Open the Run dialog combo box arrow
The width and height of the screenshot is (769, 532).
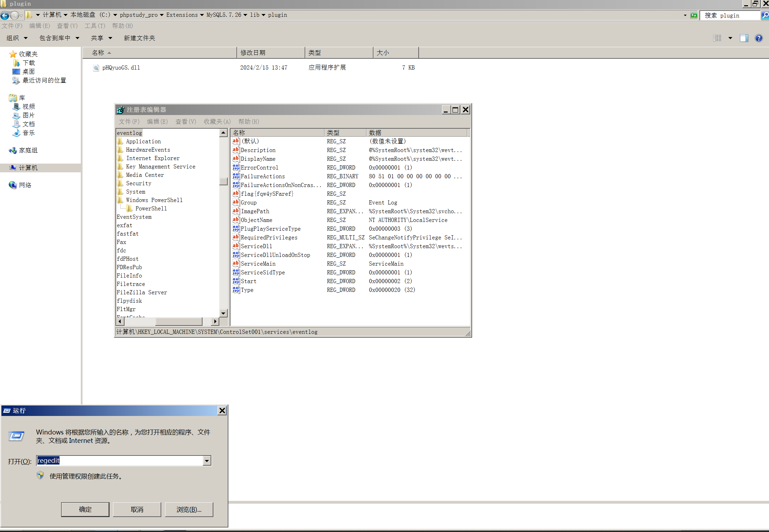tap(207, 461)
